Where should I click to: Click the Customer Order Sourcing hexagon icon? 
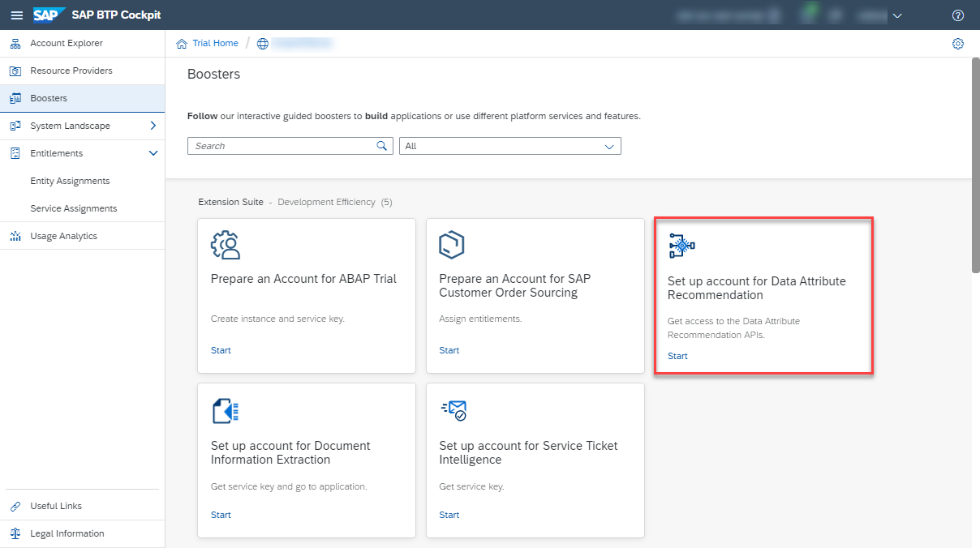pos(452,245)
